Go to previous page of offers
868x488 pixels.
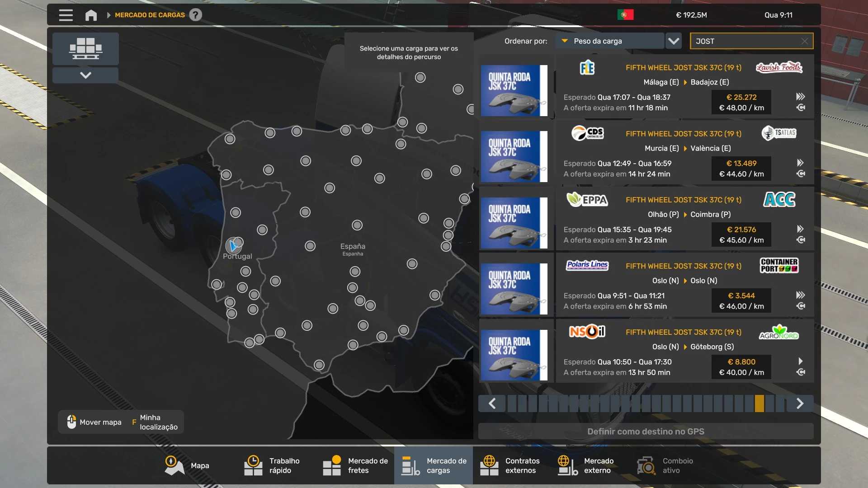click(492, 404)
